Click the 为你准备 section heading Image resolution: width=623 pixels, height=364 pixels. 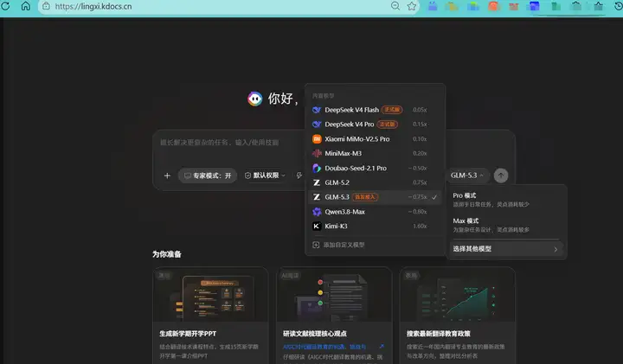[x=167, y=254]
